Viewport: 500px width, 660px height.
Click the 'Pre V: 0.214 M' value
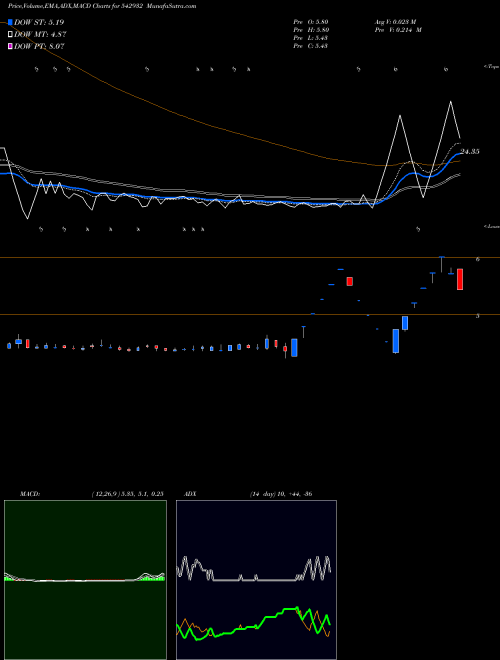click(x=398, y=30)
